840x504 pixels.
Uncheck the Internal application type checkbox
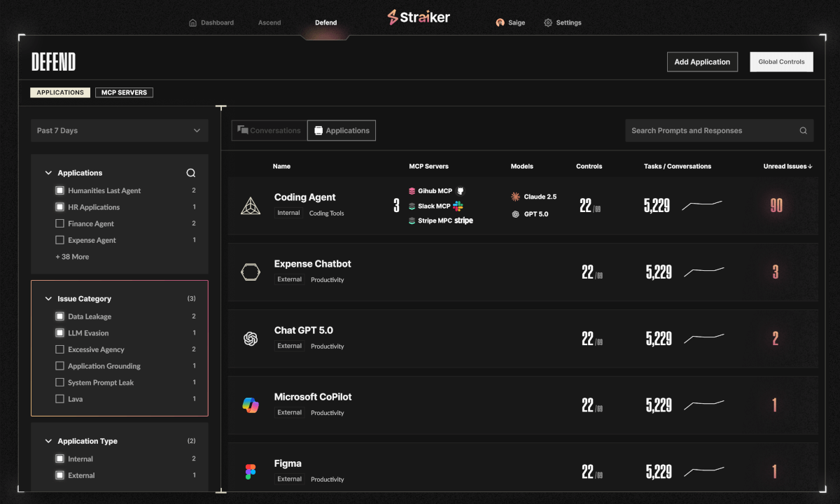pyautogui.click(x=59, y=459)
